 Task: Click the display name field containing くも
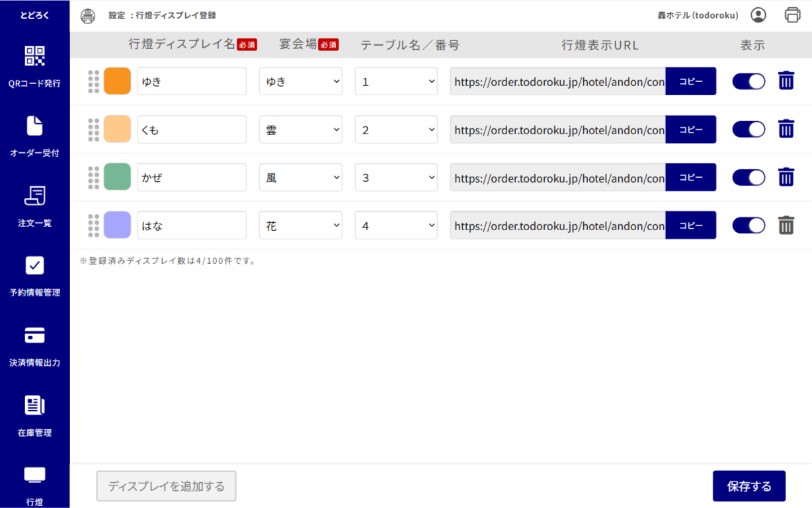pos(192,130)
